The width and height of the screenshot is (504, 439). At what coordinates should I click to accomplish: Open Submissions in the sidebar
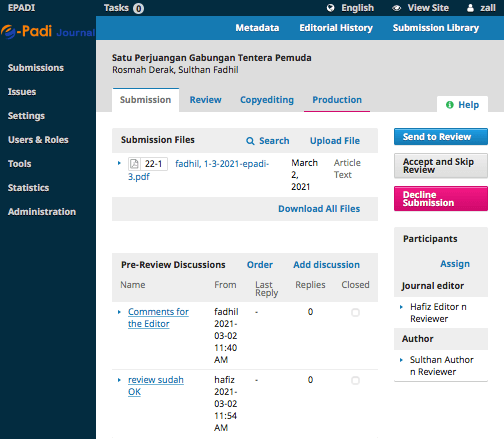pyautogui.click(x=36, y=68)
